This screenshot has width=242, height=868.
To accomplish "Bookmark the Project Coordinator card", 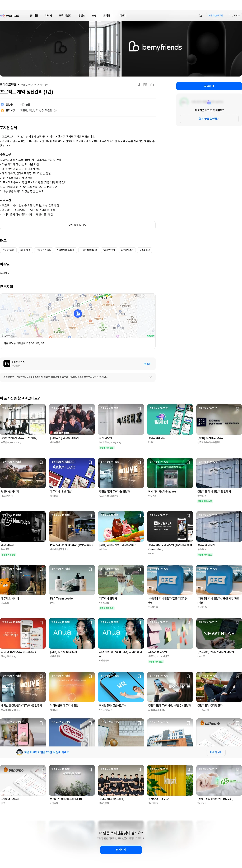I will click(90, 516).
